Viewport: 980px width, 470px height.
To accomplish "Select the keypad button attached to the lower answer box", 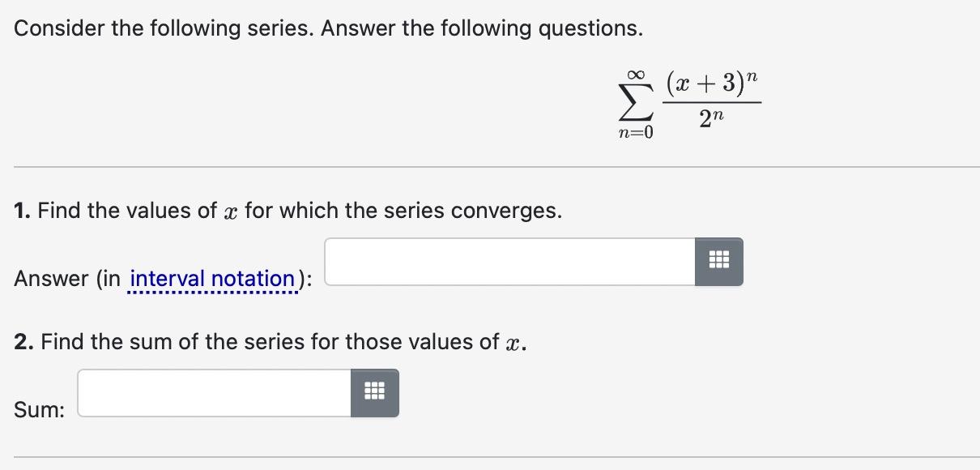I will coord(375,394).
